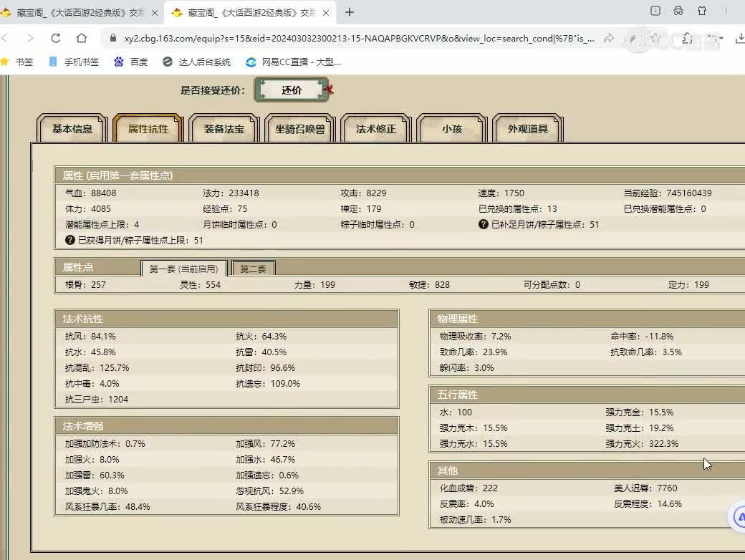Click the 风系狂暴几率: 48.4% entry
Viewport: 745px width, 560px height.
click(107, 506)
